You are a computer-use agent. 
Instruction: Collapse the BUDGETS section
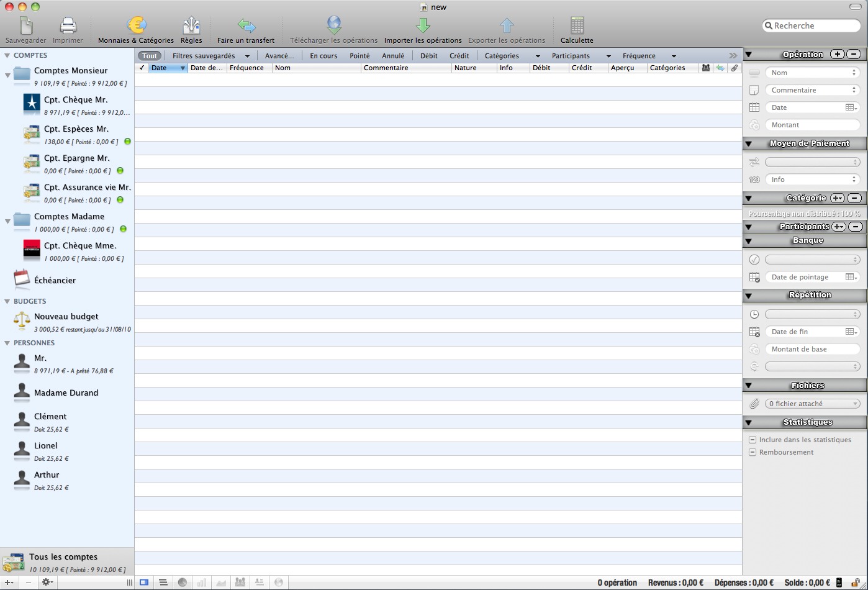point(7,301)
